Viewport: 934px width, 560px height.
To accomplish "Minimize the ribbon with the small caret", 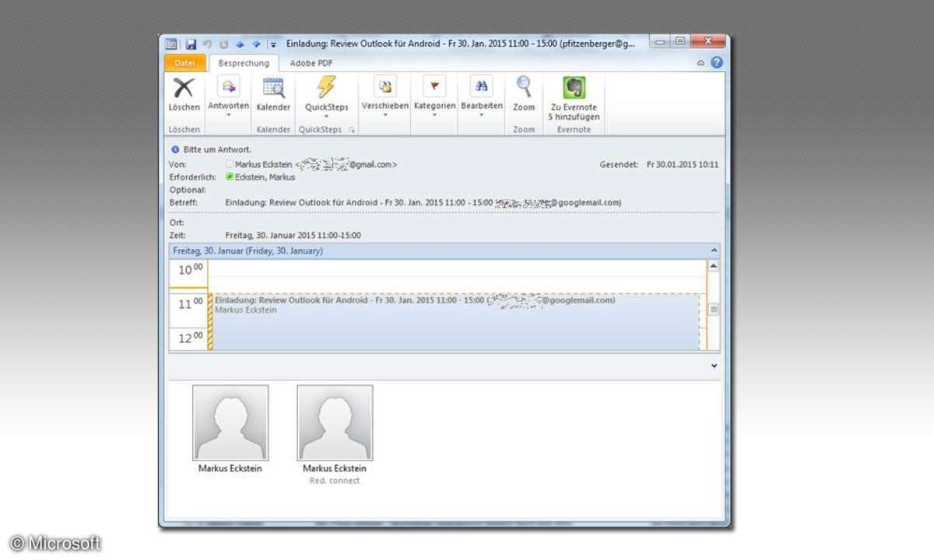I will 700,63.
